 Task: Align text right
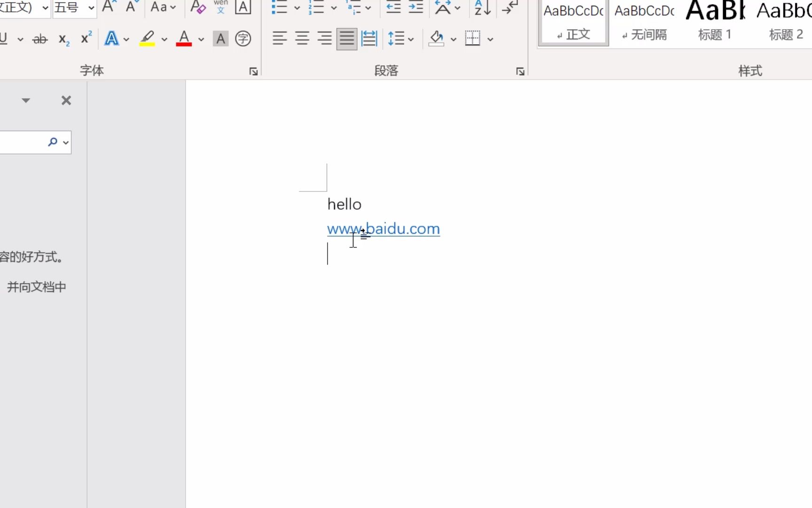tap(325, 39)
